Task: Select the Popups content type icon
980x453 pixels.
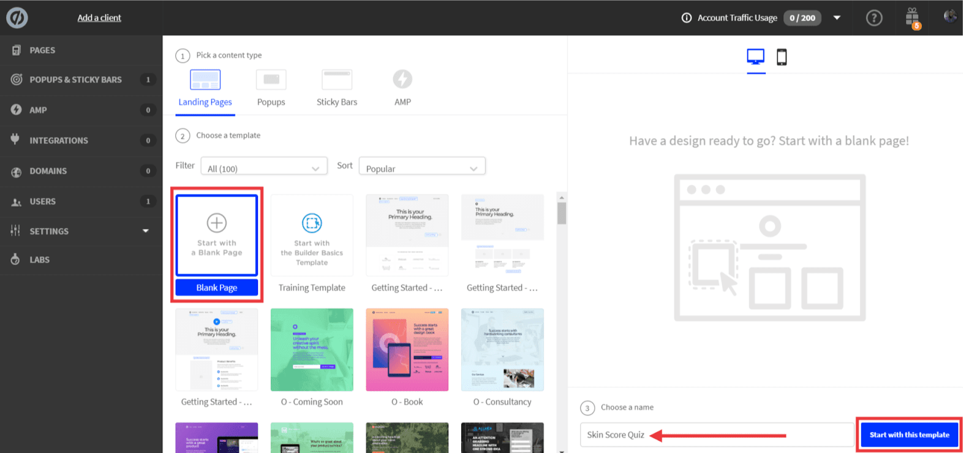Action: pyautogui.click(x=271, y=80)
